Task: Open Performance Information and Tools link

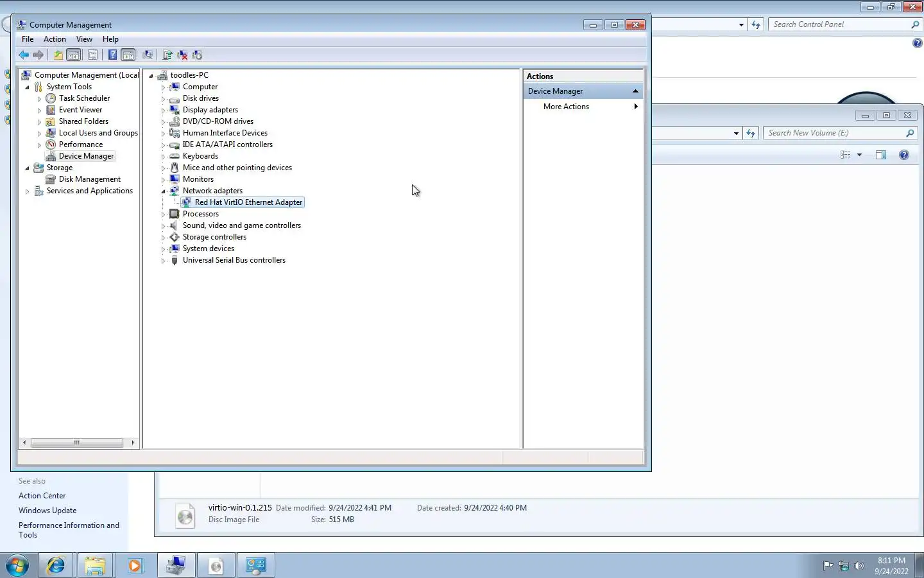Action: point(69,530)
